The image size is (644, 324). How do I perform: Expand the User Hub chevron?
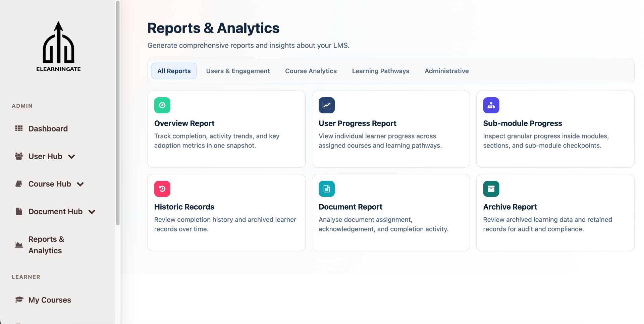click(71, 157)
